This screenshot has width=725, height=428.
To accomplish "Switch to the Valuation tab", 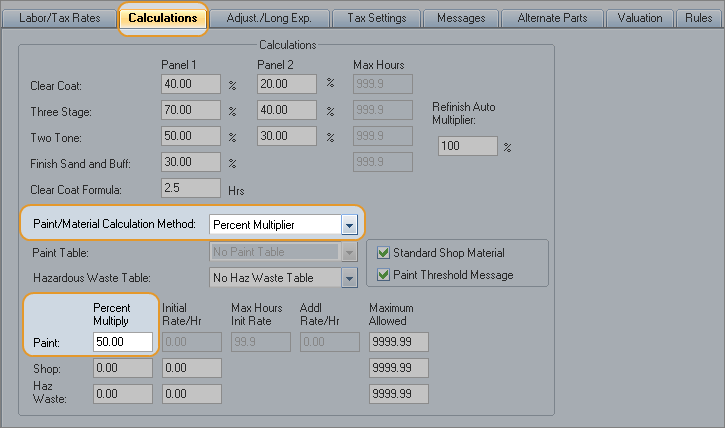I will [640, 18].
